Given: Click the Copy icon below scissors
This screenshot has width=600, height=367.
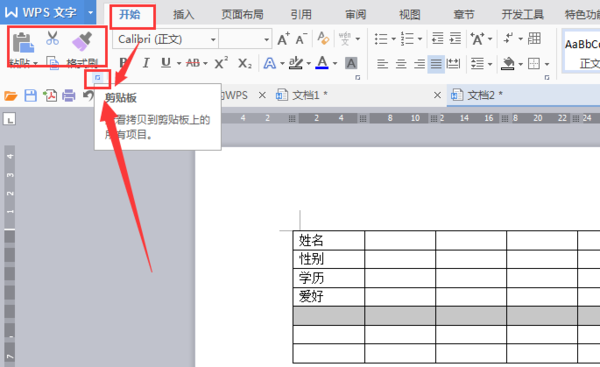Looking at the screenshot, I should (x=52, y=63).
